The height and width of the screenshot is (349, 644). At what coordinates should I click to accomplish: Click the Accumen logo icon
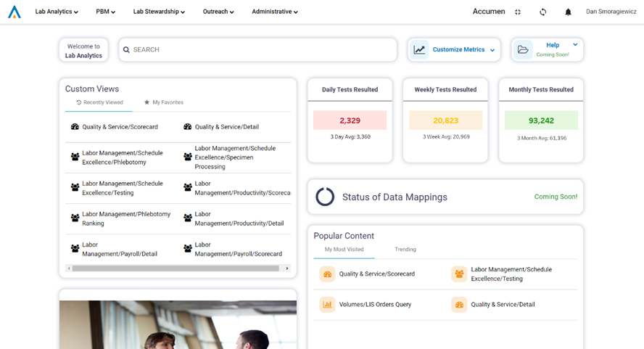[x=14, y=12]
